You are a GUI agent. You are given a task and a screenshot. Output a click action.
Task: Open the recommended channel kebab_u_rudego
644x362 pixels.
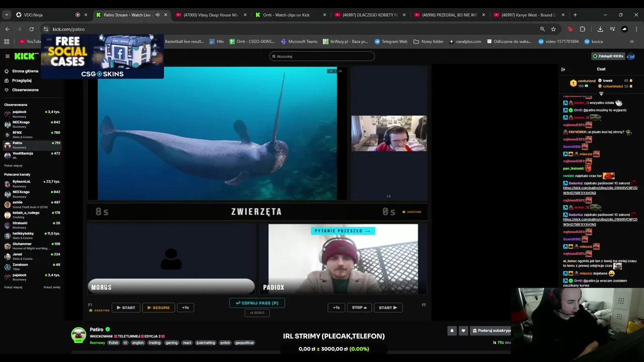(32, 215)
